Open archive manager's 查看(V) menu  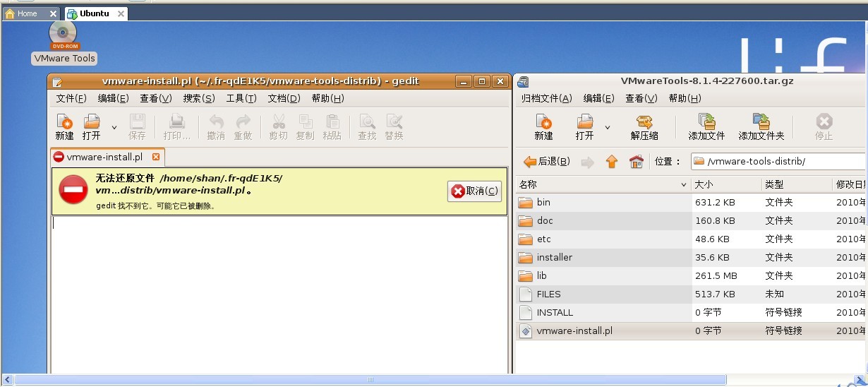[x=641, y=98]
